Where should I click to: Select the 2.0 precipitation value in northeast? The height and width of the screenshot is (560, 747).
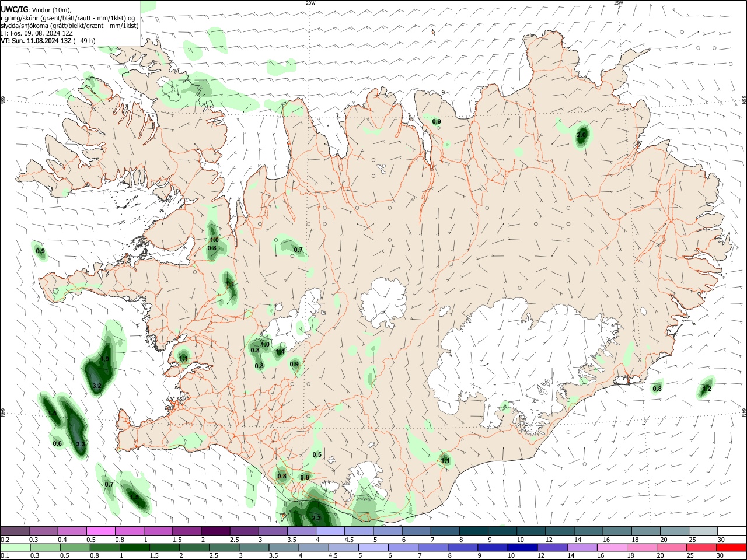coord(581,135)
